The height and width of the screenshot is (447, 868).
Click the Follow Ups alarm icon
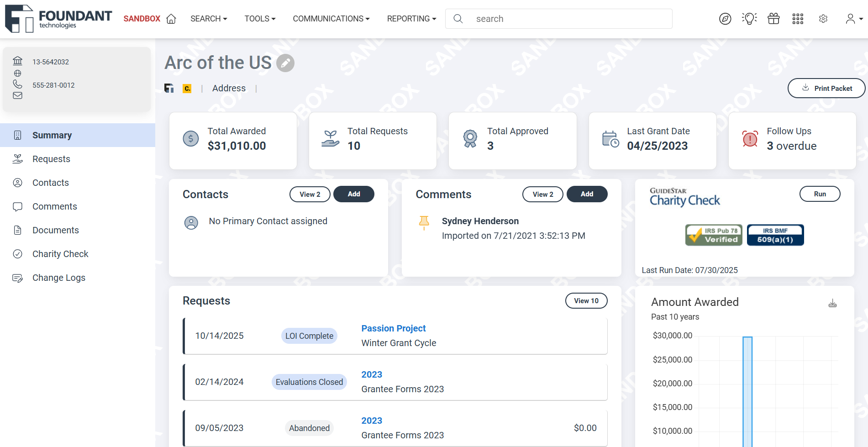[750, 138]
